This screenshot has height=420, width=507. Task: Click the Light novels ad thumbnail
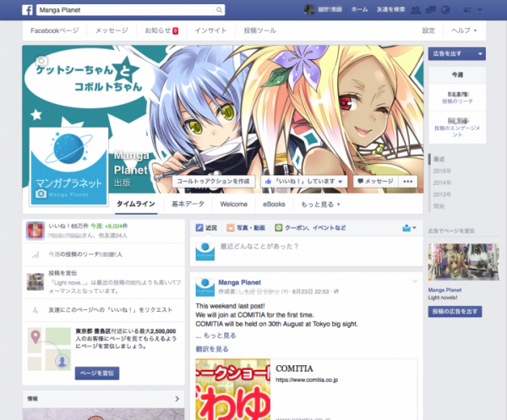click(x=464, y=262)
